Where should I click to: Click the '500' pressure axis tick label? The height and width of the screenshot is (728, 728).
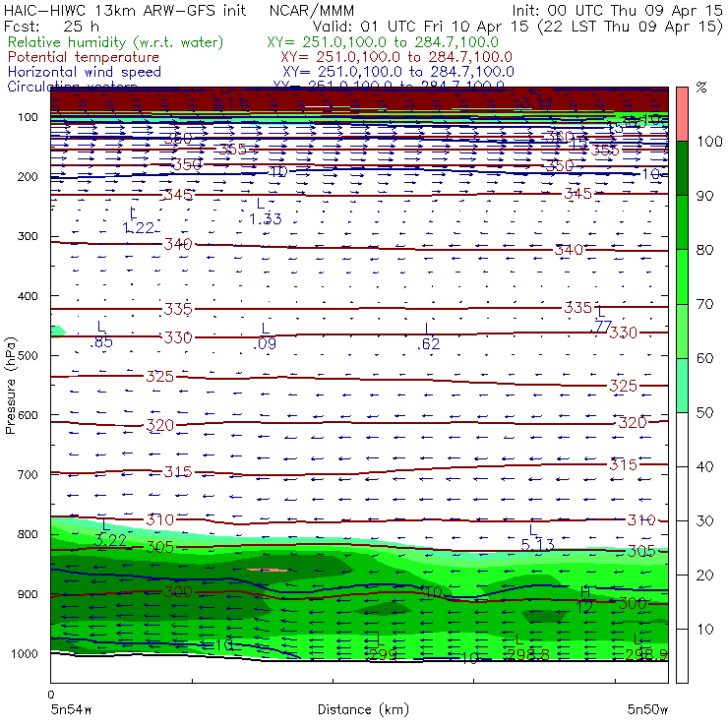click(x=28, y=356)
